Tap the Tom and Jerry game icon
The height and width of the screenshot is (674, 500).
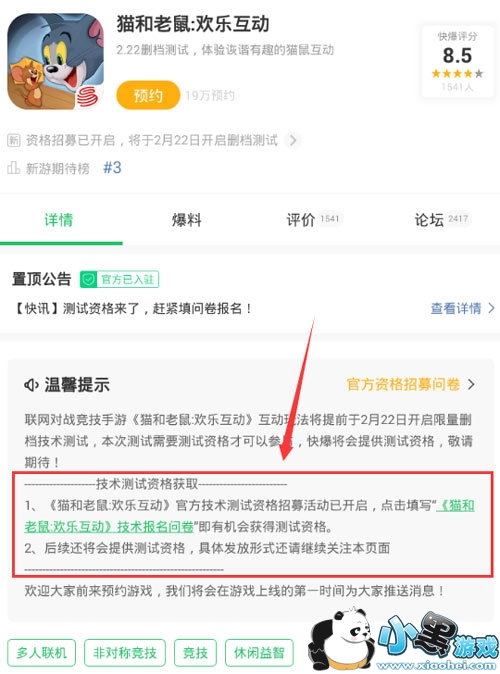[55, 61]
